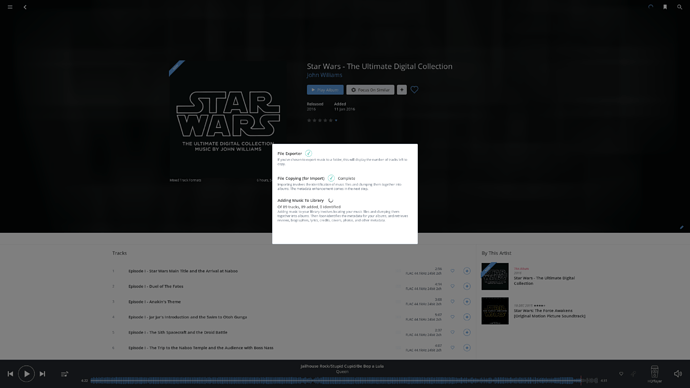Image resolution: width=690 pixels, height=388 pixels.
Task: Click the By This Artist heading
Action: tap(496, 253)
